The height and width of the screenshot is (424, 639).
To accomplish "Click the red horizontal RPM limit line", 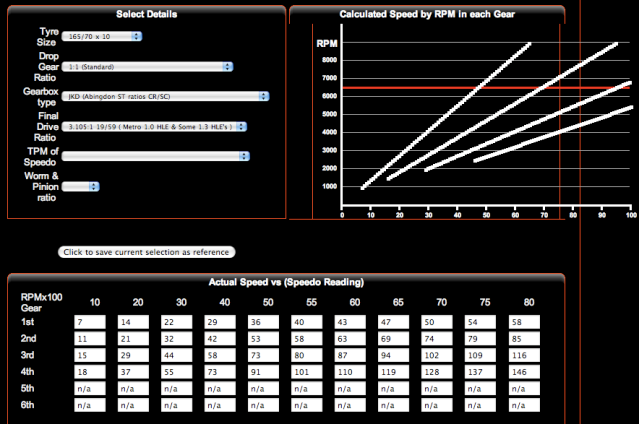I will click(450, 89).
